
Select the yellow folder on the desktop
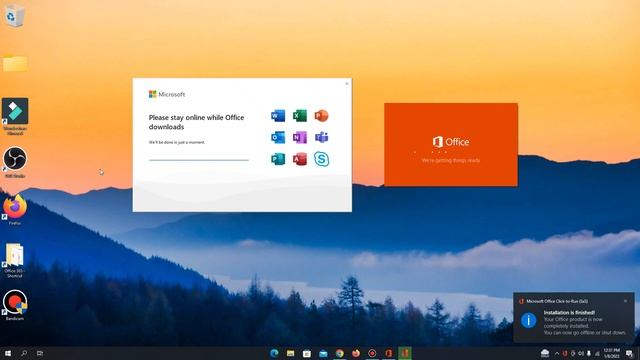click(x=15, y=63)
